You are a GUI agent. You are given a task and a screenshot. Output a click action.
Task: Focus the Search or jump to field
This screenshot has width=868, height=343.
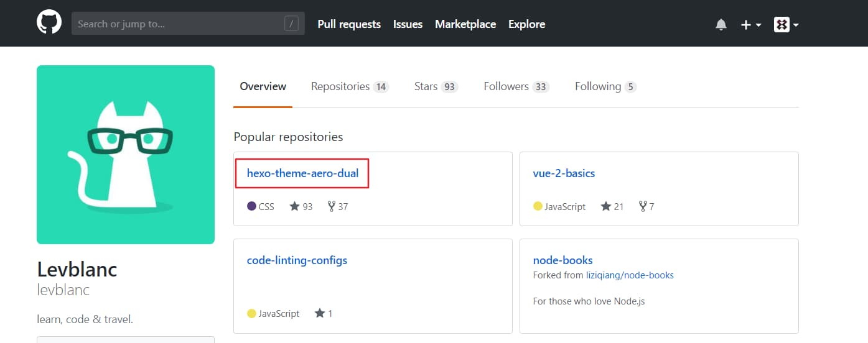188,24
